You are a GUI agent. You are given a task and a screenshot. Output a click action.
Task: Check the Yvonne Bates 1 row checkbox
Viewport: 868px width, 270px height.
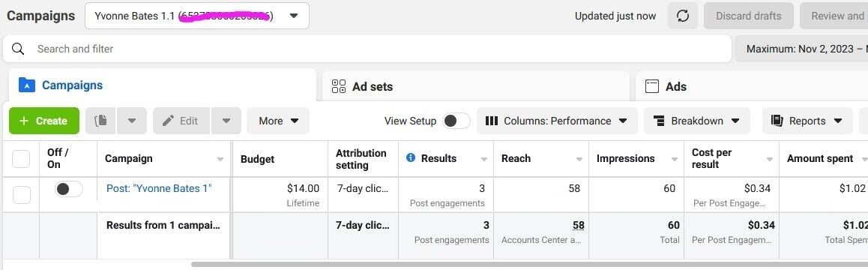(21, 194)
